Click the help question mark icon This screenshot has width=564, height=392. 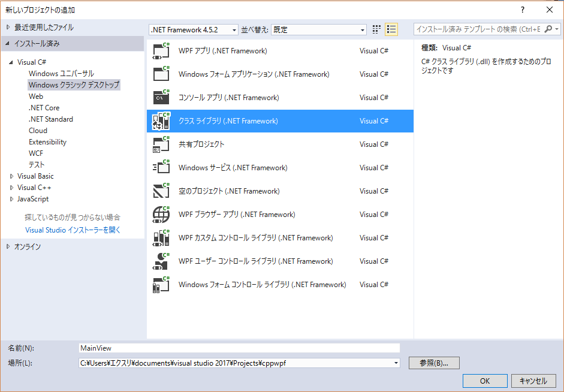pos(522,9)
